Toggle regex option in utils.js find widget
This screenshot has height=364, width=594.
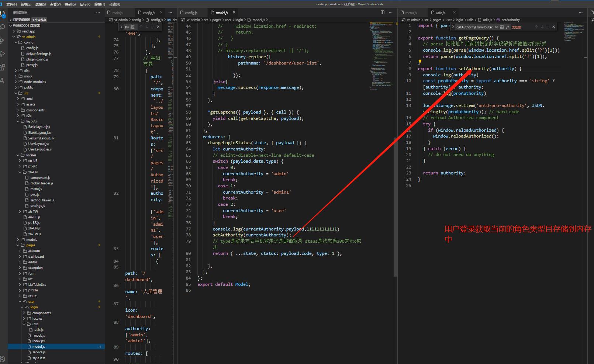pyautogui.click(x=507, y=27)
